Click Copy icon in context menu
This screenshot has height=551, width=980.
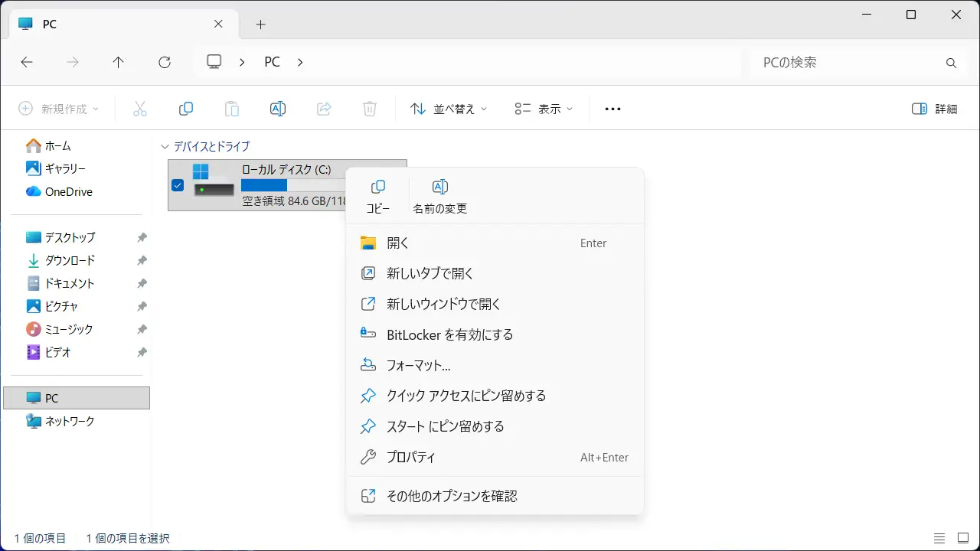coord(378,187)
